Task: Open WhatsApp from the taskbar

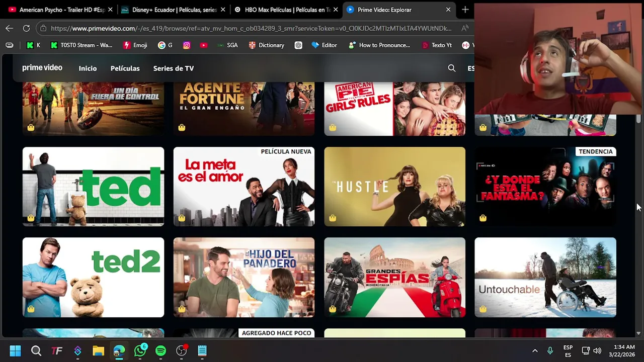Action: click(140, 350)
